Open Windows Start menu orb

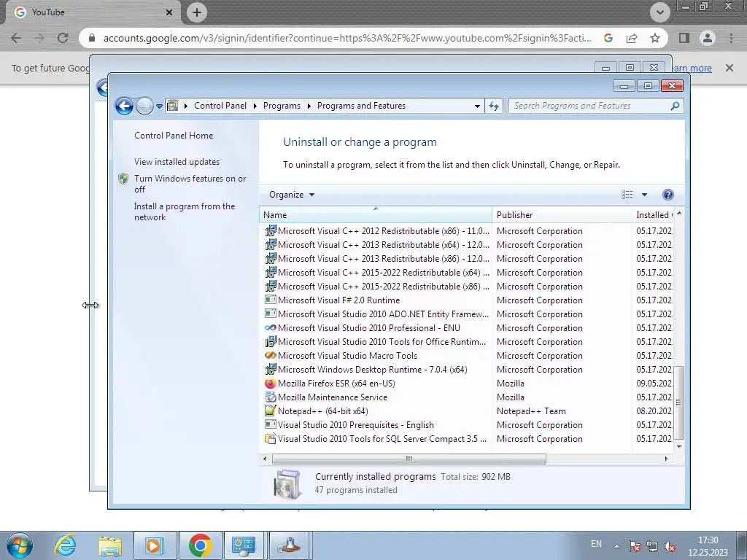pyautogui.click(x=20, y=545)
